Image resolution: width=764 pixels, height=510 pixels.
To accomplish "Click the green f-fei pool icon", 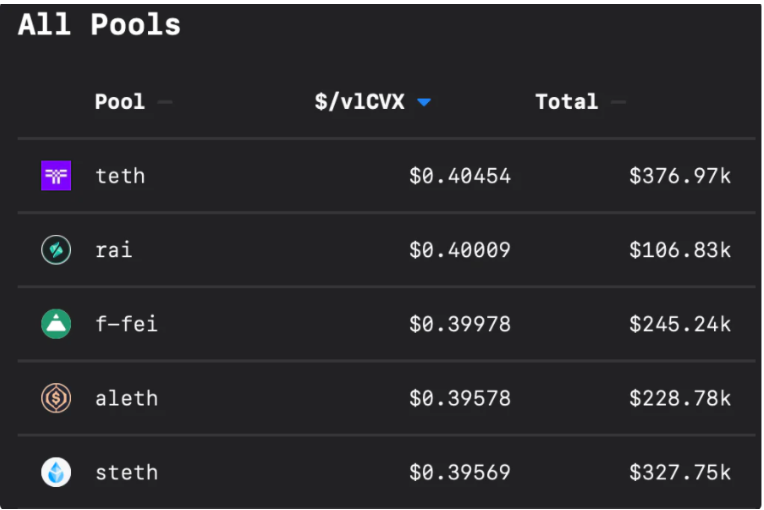I will click(x=56, y=324).
